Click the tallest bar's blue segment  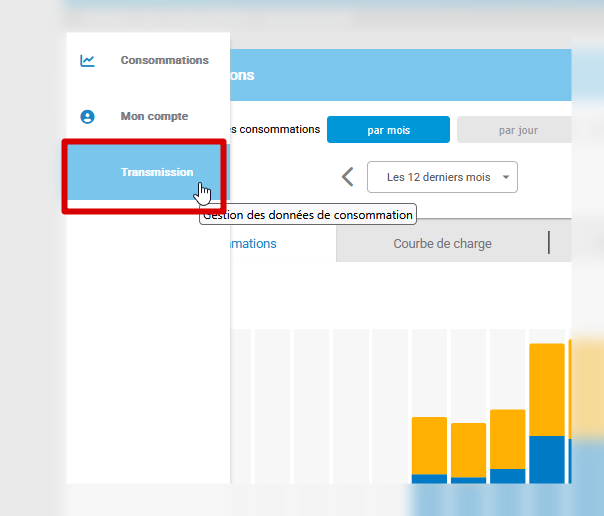547,459
